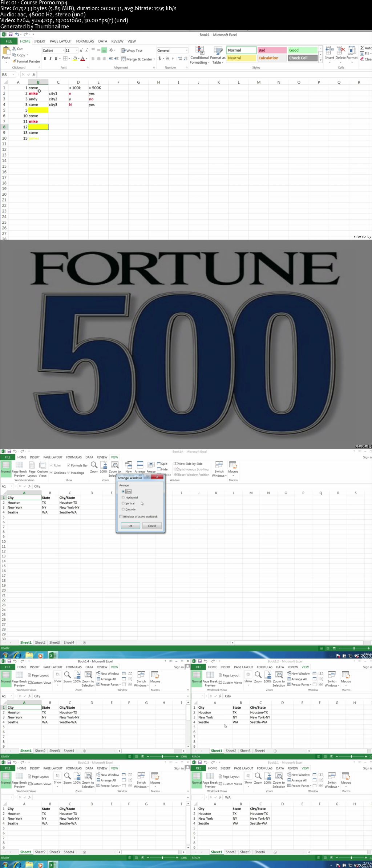Apply the Bad cell style swatch

(x=272, y=50)
